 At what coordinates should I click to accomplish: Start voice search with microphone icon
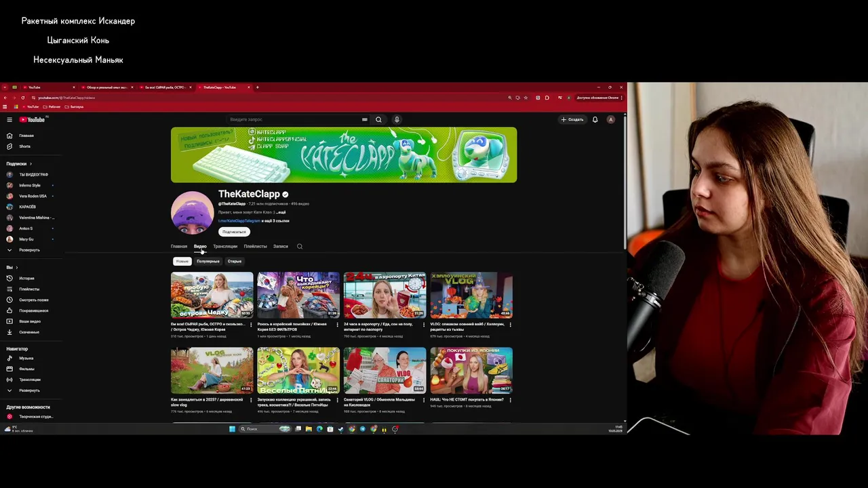[x=397, y=119]
